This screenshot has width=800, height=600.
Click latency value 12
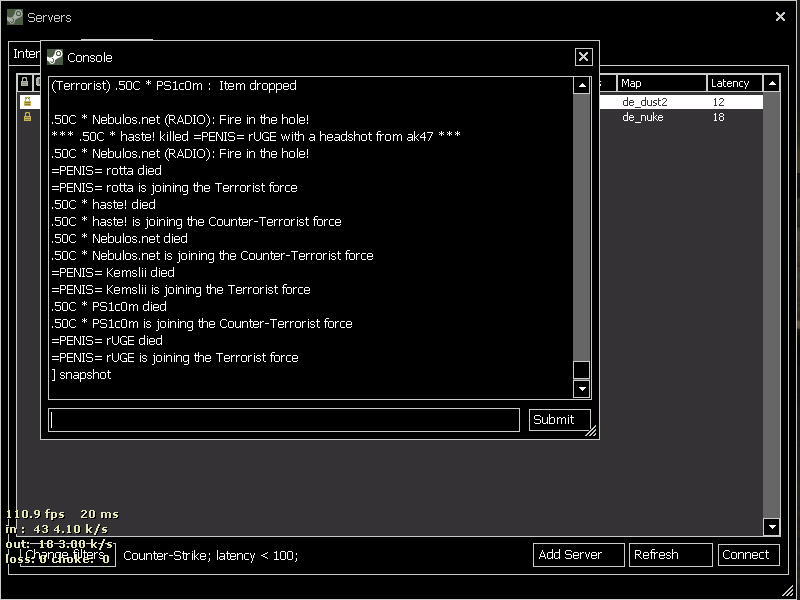point(718,102)
